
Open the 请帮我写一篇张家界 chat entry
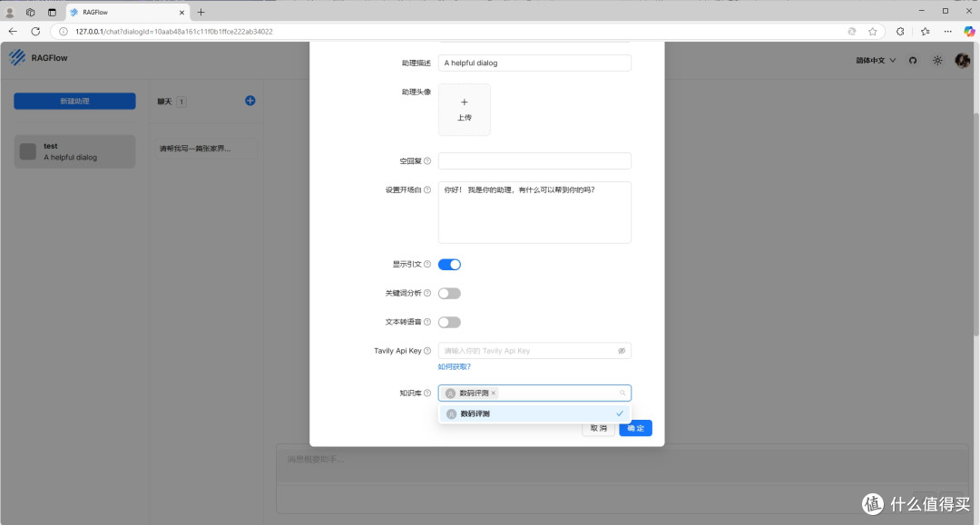tap(206, 149)
